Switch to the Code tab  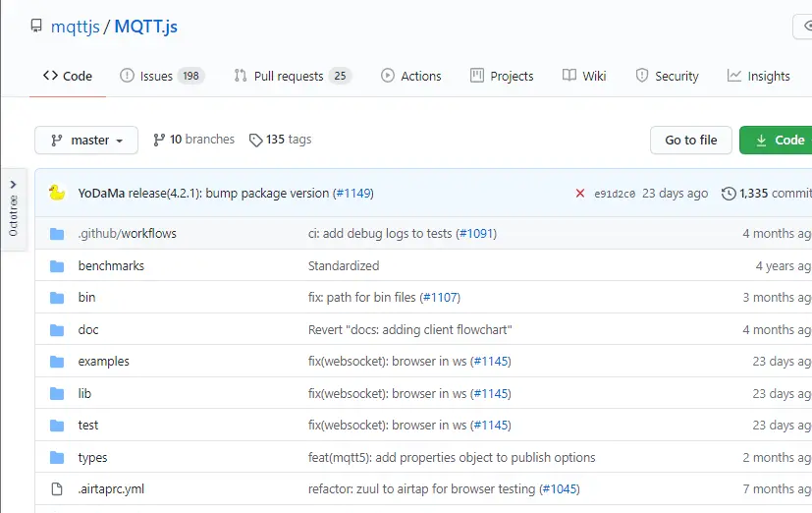tap(68, 77)
